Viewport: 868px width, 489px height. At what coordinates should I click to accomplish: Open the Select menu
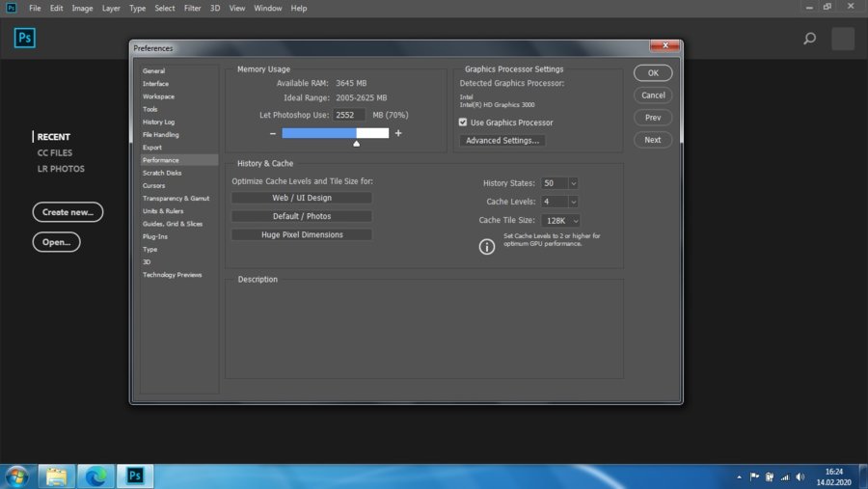[x=164, y=9]
